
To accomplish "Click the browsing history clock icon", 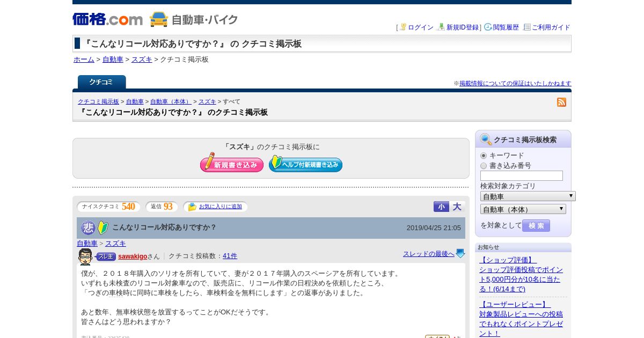I will click(x=488, y=27).
